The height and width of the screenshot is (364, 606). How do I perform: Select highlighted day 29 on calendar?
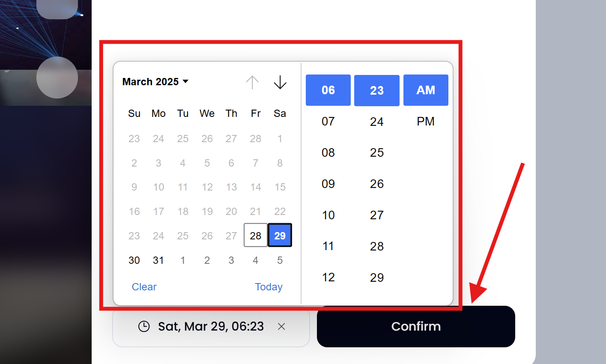coord(280,235)
